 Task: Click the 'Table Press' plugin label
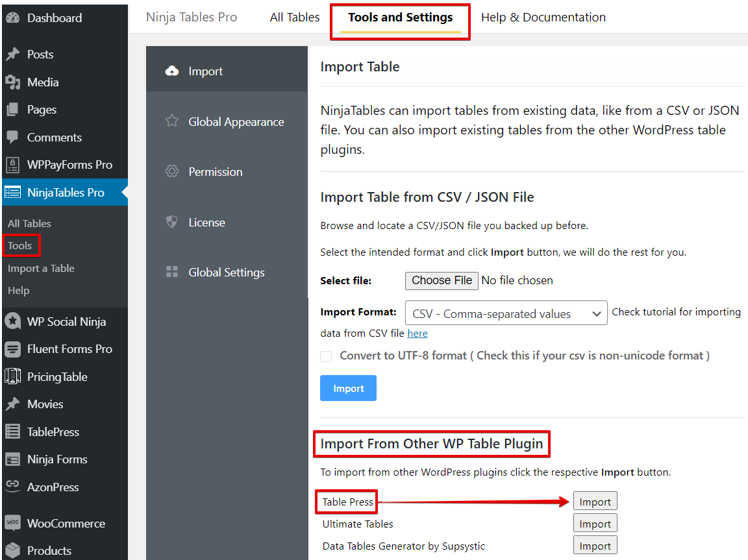tap(347, 502)
